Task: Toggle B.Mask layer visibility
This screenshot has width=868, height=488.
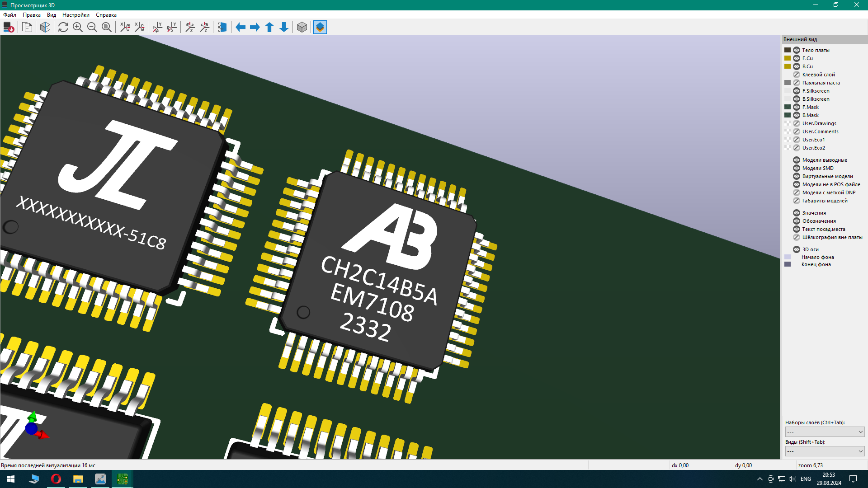Action: click(x=797, y=115)
